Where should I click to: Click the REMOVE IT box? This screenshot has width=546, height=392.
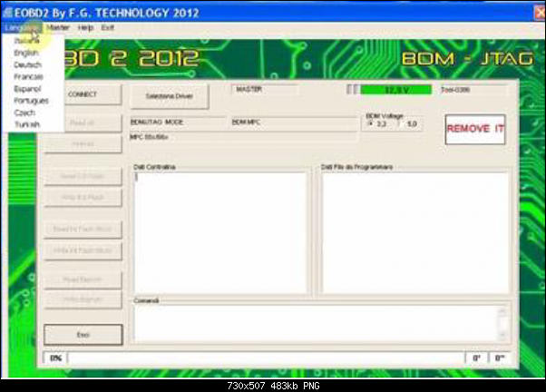pos(475,129)
